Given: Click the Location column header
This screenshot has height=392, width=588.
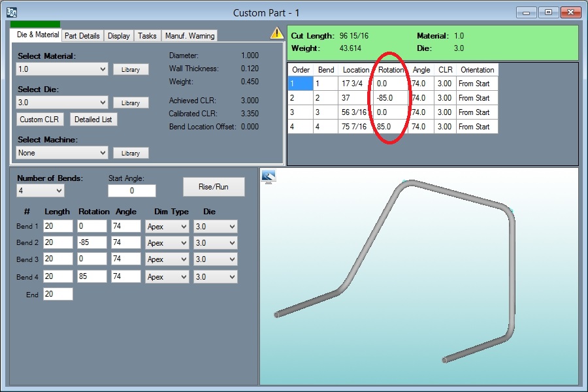Looking at the screenshot, I should coord(355,70).
